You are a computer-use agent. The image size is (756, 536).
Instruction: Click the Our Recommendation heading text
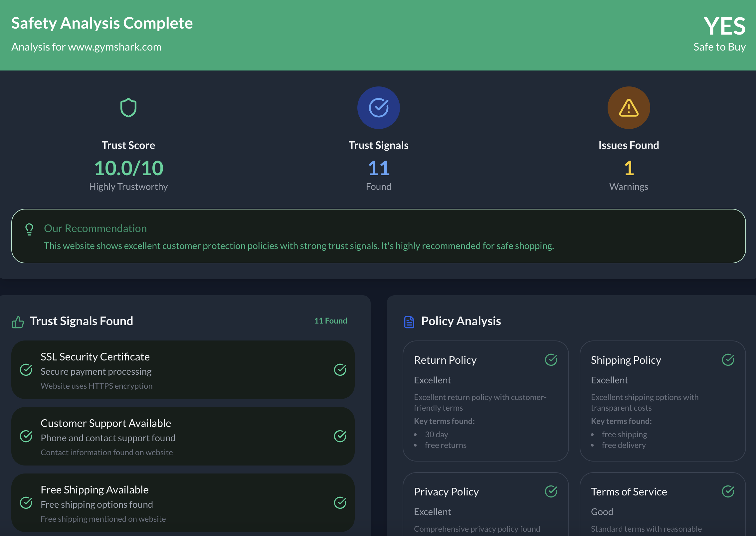95,228
